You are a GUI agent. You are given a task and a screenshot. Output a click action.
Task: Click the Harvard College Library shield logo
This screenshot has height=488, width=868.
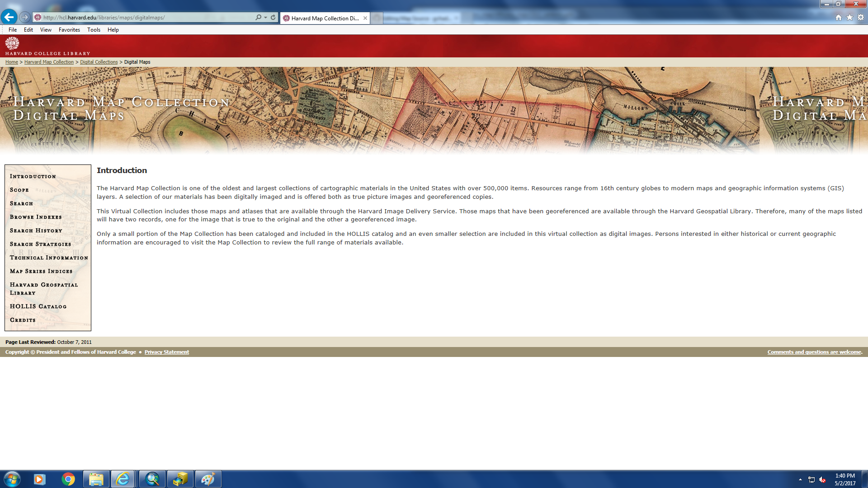(x=12, y=43)
